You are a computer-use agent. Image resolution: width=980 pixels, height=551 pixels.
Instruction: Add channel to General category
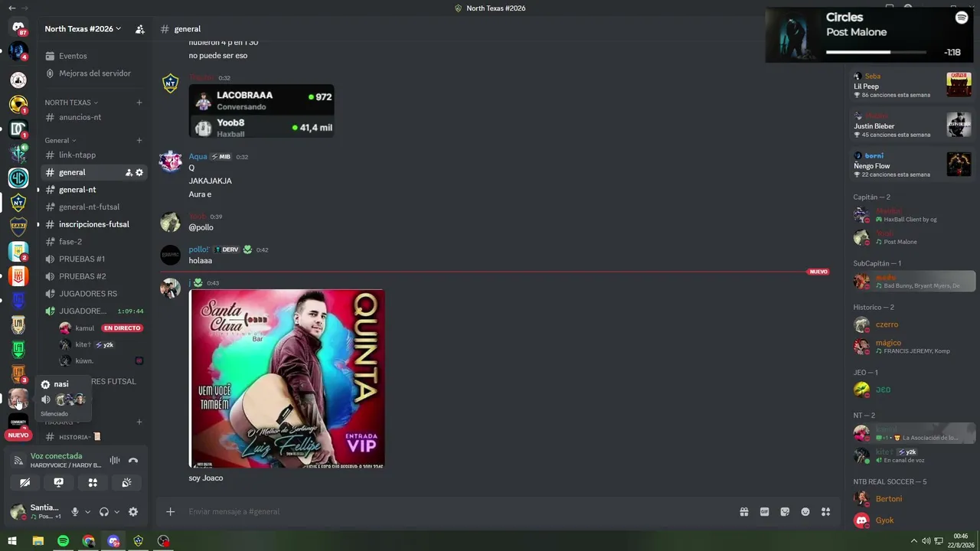tap(139, 141)
